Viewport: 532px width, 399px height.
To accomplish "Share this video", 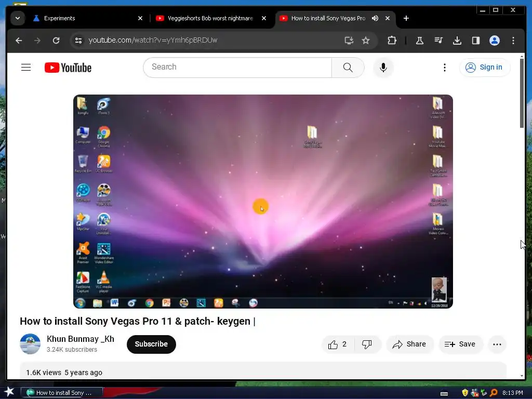I will click(x=409, y=344).
